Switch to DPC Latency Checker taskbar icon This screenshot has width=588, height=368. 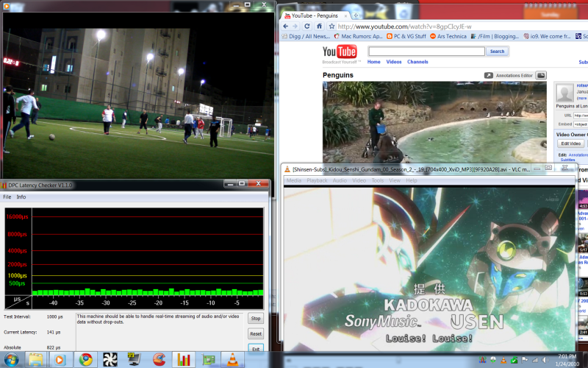(183, 360)
